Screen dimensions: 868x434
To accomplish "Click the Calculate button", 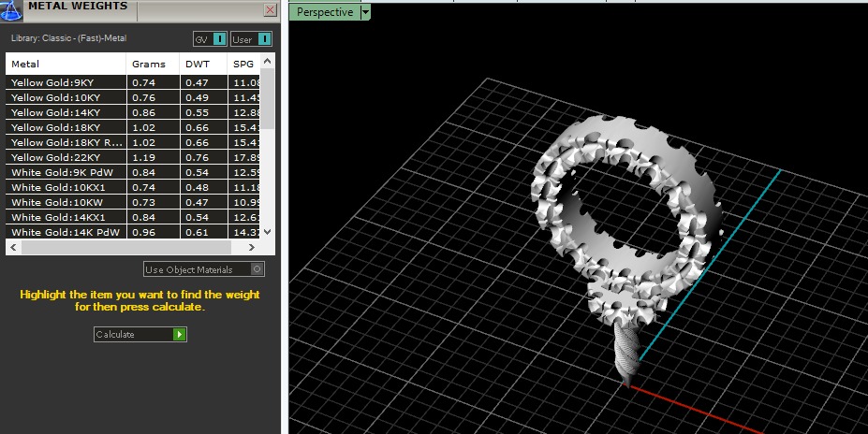I will click(140, 334).
